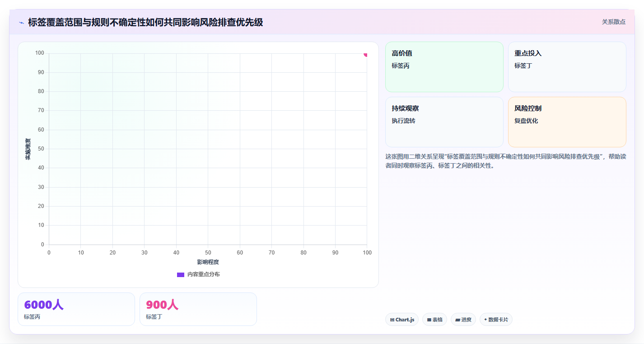Click the 进度 tag chip
The height and width of the screenshot is (344, 644).
pyautogui.click(x=463, y=320)
